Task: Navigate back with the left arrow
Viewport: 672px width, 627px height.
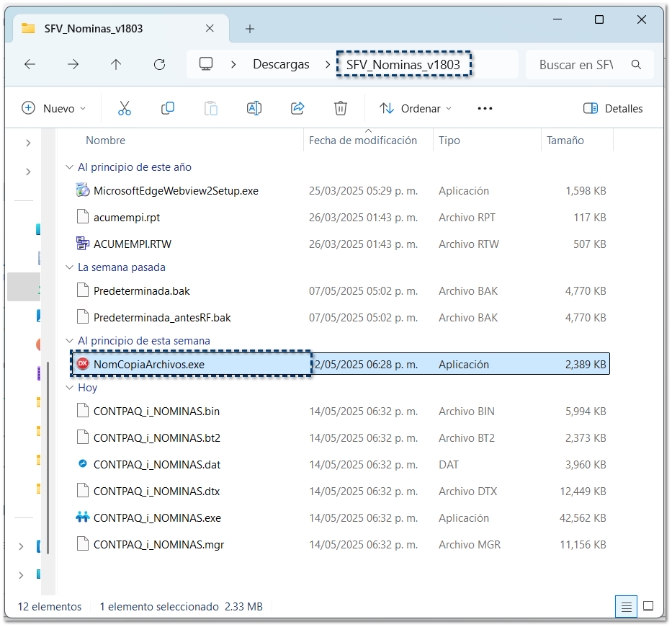Action: pos(30,64)
